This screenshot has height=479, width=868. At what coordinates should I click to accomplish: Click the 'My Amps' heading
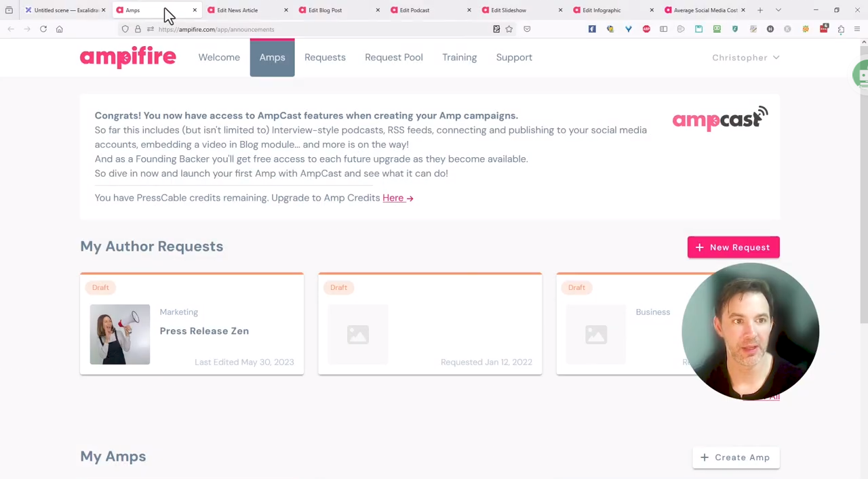point(113,456)
